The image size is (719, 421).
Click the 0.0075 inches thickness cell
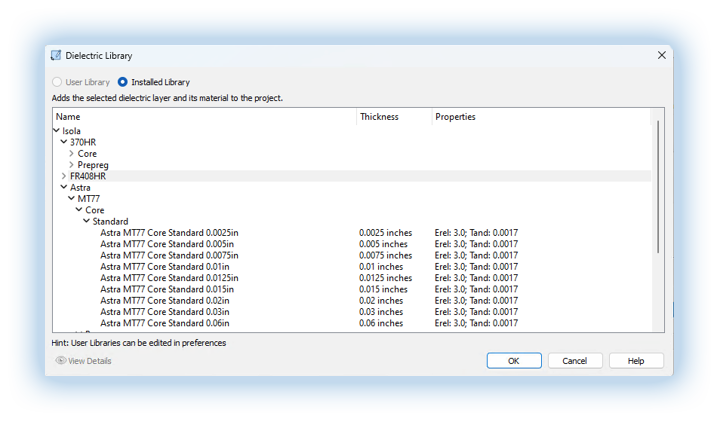pos(386,255)
